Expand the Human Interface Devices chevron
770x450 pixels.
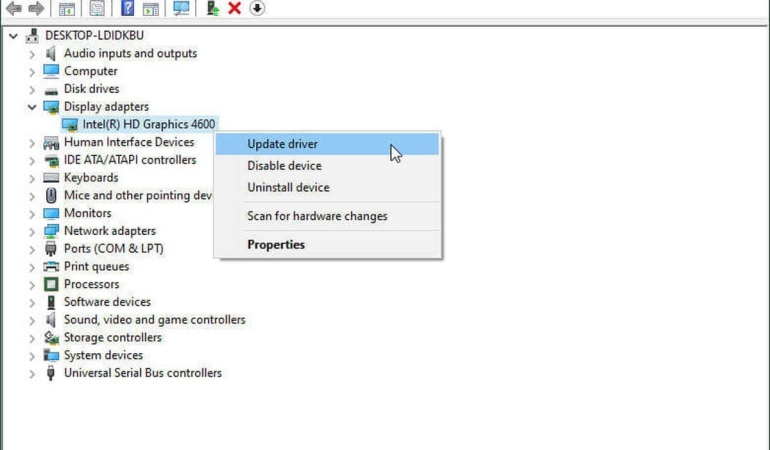pos(32,143)
